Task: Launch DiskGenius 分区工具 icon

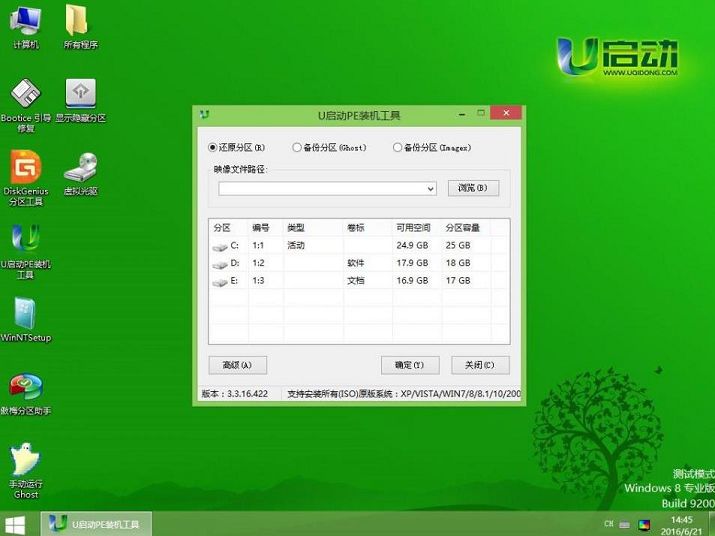Action: (26, 178)
